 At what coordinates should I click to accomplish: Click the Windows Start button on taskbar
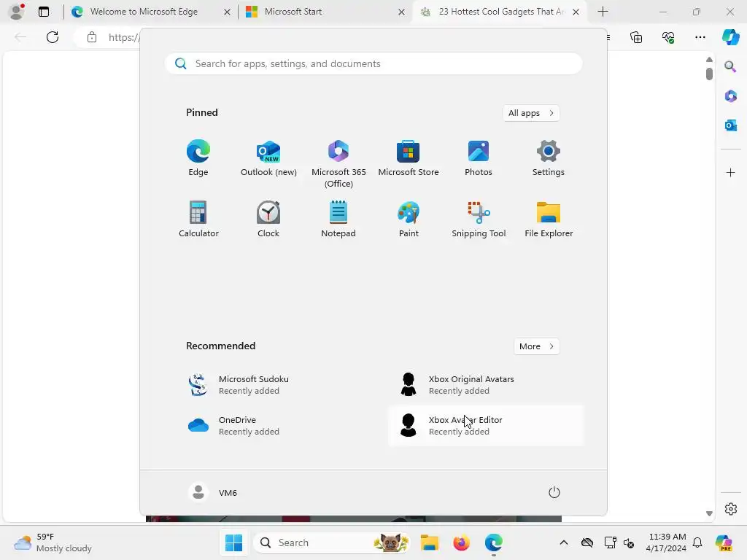(x=233, y=542)
